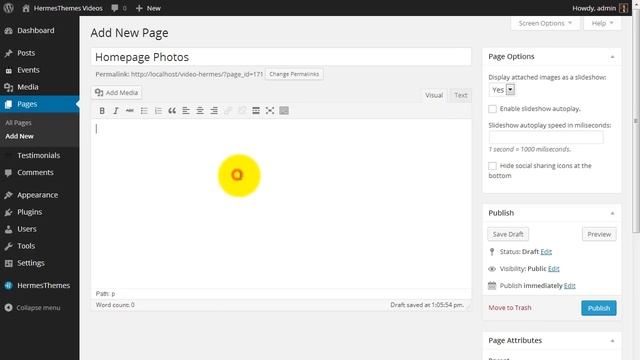Apply blockquote formatting

(x=172, y=111)
